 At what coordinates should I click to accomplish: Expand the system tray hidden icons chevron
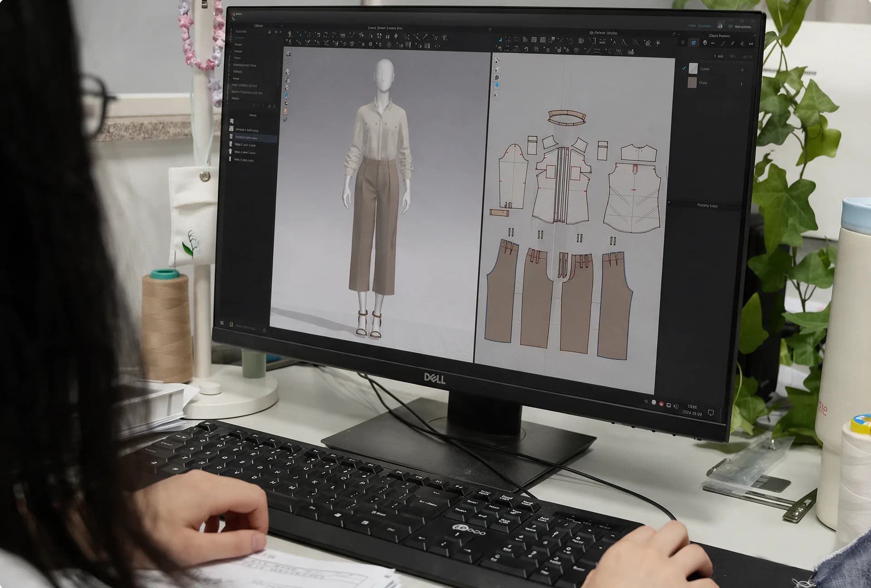[x=646, y=402]
